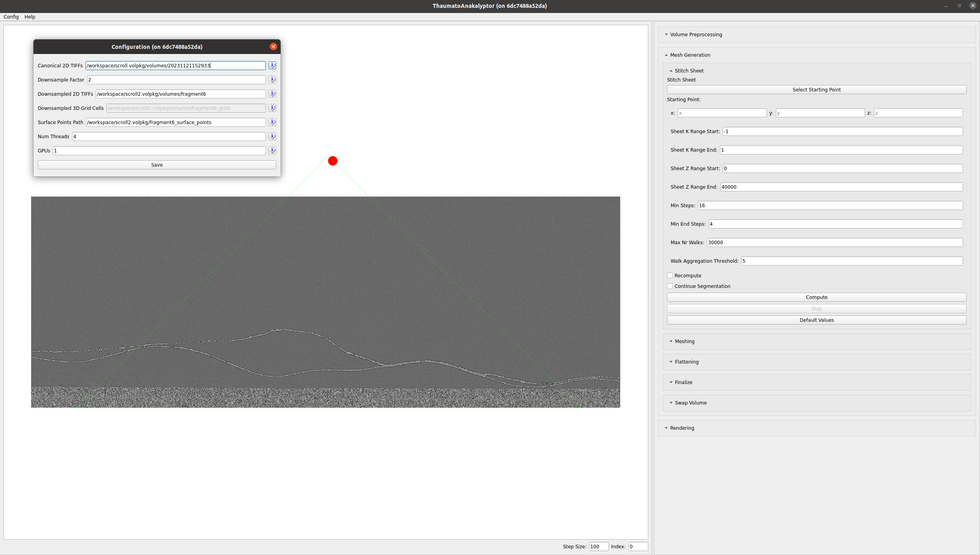Enable the Recompute checkbox
980x555 pixels.
670,276
